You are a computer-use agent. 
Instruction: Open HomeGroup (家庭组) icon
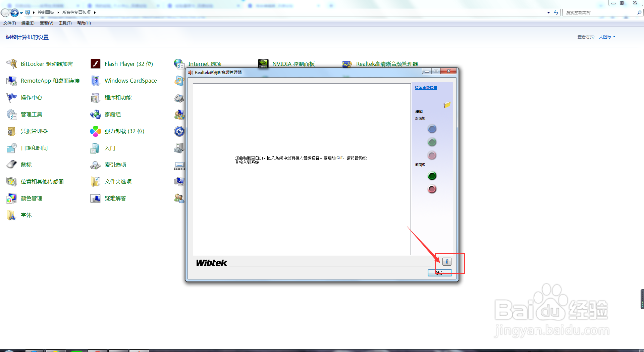click(x=96, y=114)
